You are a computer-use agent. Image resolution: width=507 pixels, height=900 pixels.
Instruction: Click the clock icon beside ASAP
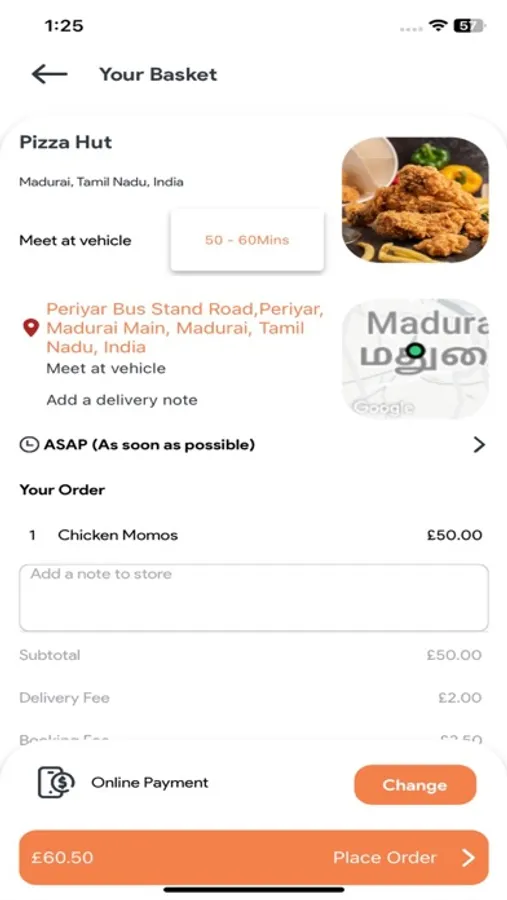pos(28,445)
